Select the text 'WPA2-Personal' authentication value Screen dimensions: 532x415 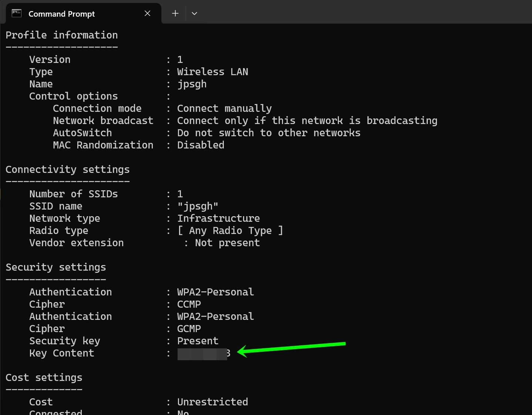216,292
